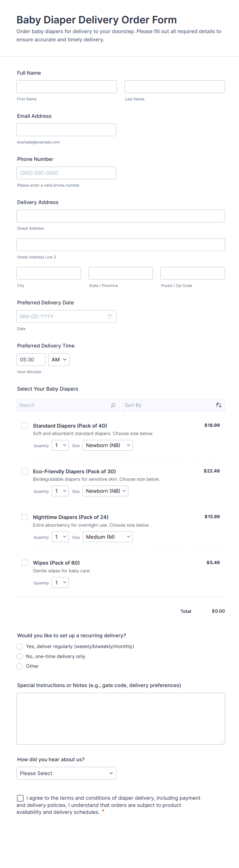
Task: Open Standard Diapers size dropdown
Action: point(107,445)
